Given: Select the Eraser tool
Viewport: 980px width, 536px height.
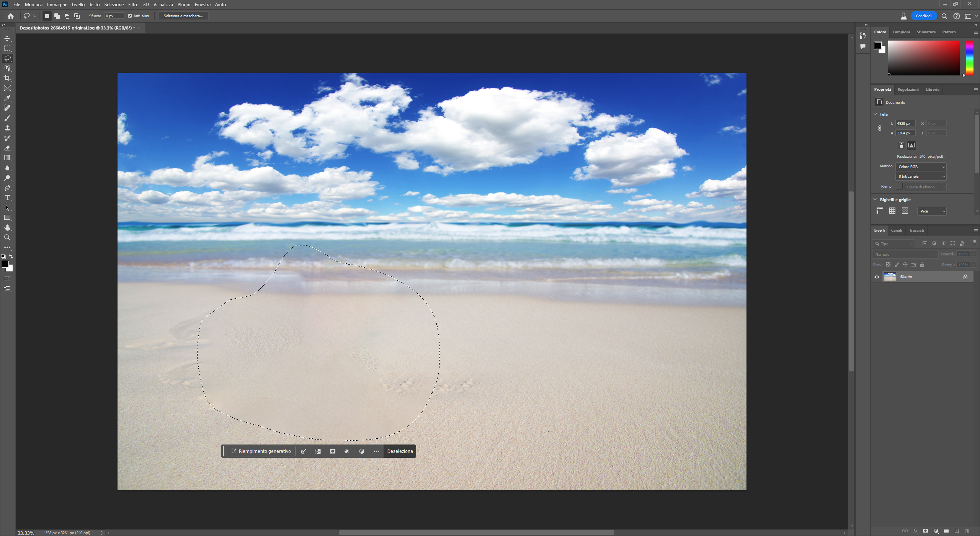Looking at the screenshot, I should (7, 148).
